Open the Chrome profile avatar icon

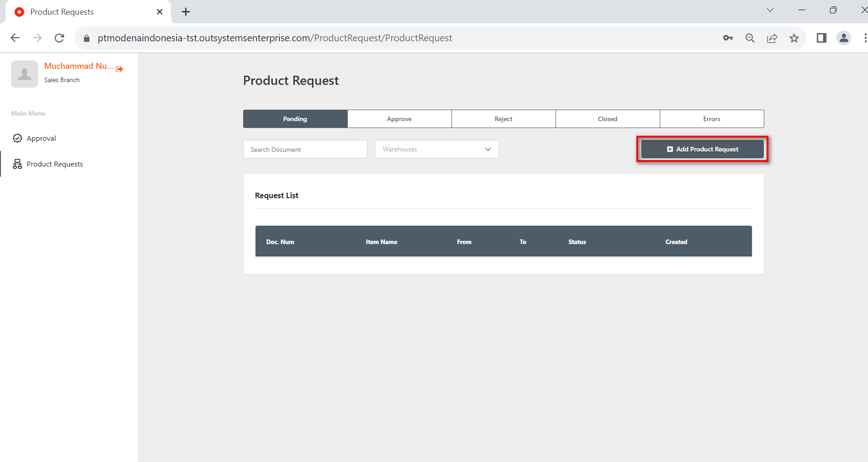coord(844,38)
